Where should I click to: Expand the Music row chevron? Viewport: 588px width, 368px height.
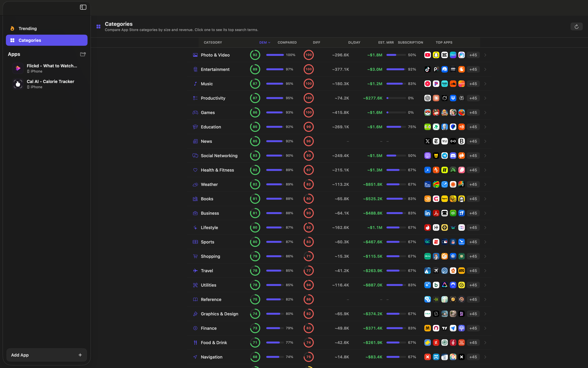click(x=485, y=84)
